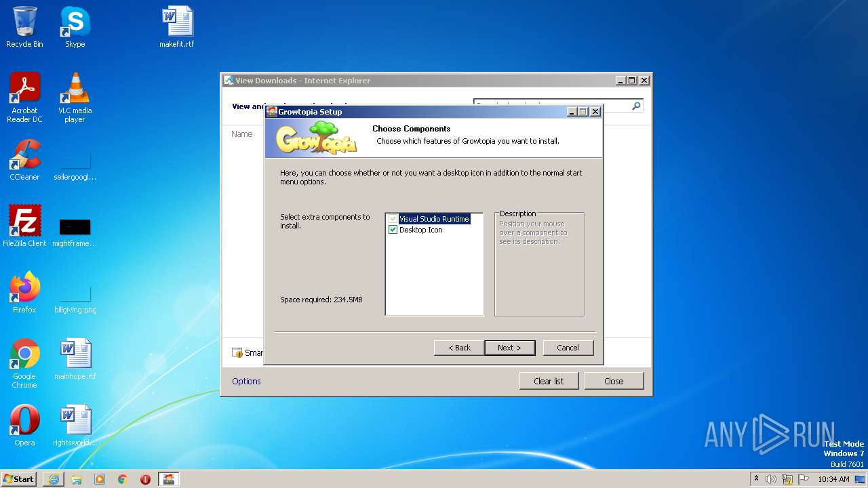
Task: Open Windows Explorer folder in taskbar
Action: [77, 479]
